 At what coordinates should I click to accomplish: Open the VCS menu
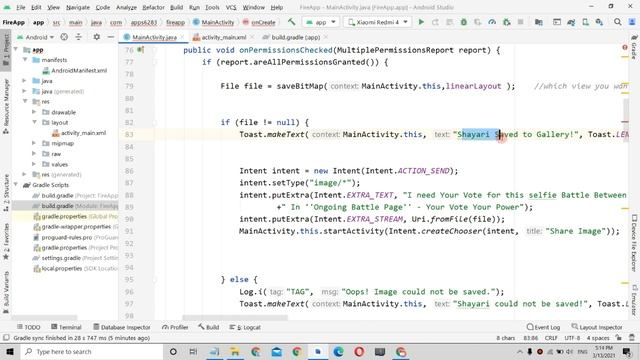click(x=231, y=7)
